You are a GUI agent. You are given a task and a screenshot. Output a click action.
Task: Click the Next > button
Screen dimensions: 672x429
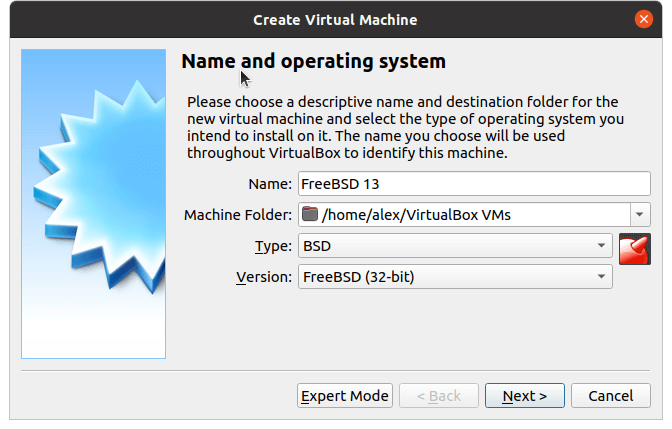[525, 396]
